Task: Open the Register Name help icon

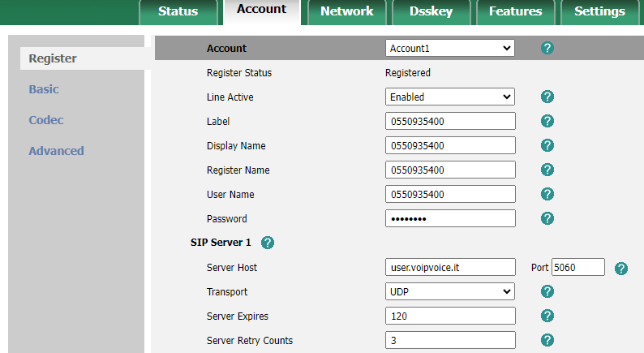Action: (547, 170)
